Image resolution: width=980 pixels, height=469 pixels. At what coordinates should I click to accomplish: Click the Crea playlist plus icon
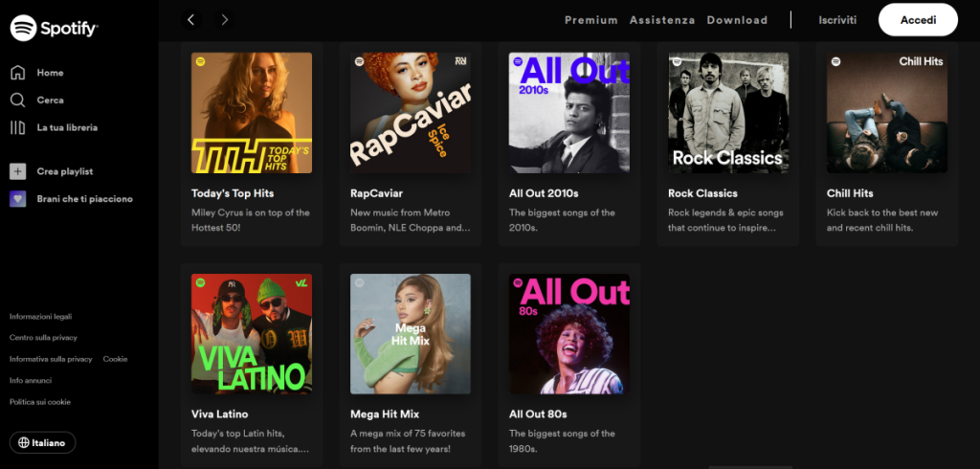click(17, 171)
